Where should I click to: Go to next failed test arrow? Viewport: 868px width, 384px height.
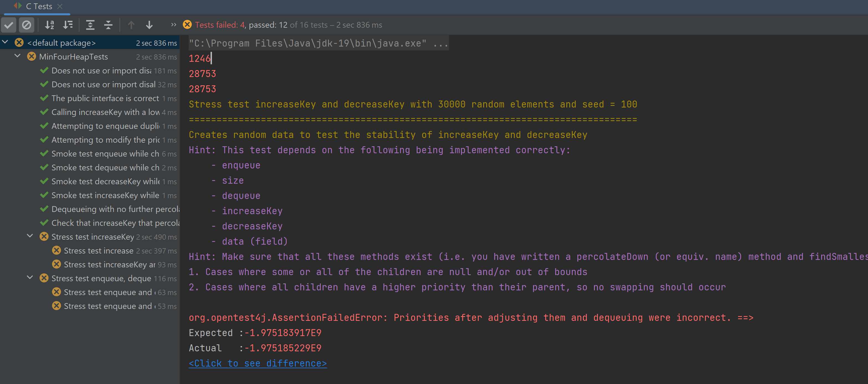tap(149, 25)
